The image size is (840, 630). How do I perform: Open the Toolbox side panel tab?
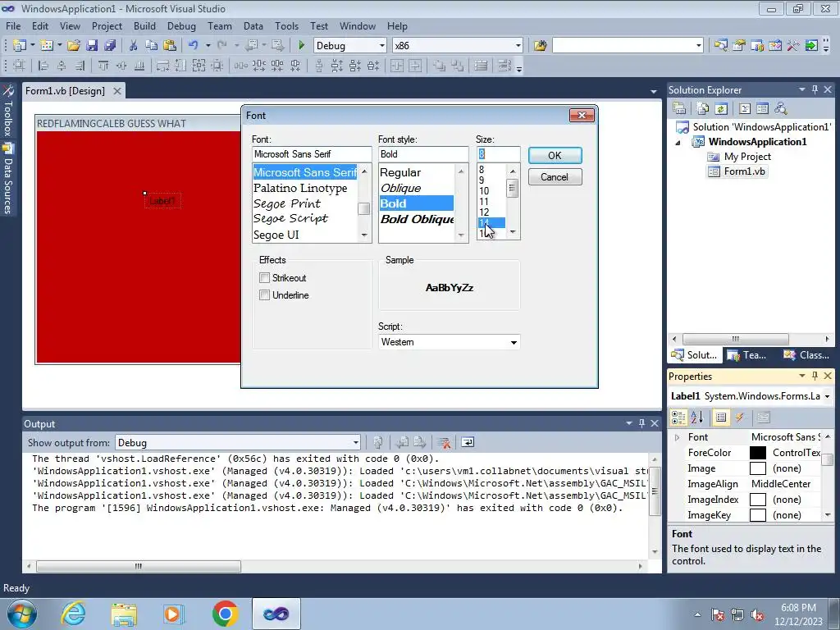(x=8, y=111)
